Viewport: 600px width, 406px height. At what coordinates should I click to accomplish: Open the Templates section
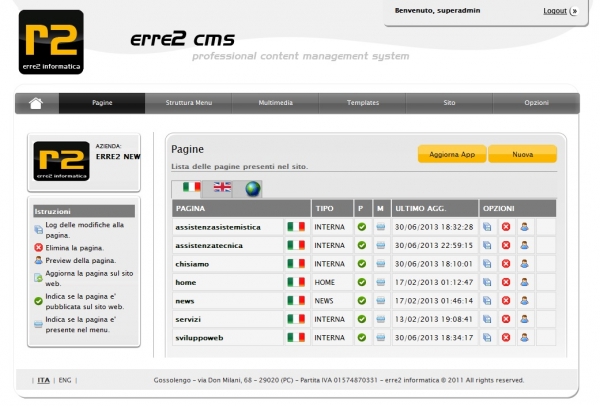click(362, 103)
